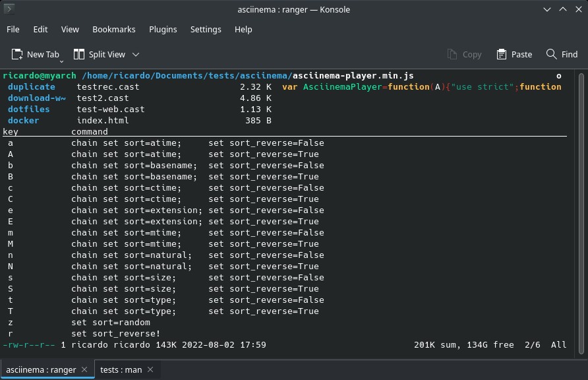Click the 'ricardo@myarch' prompt text
Viewport: 588px width, 380px height.
(x=40, y=75)
